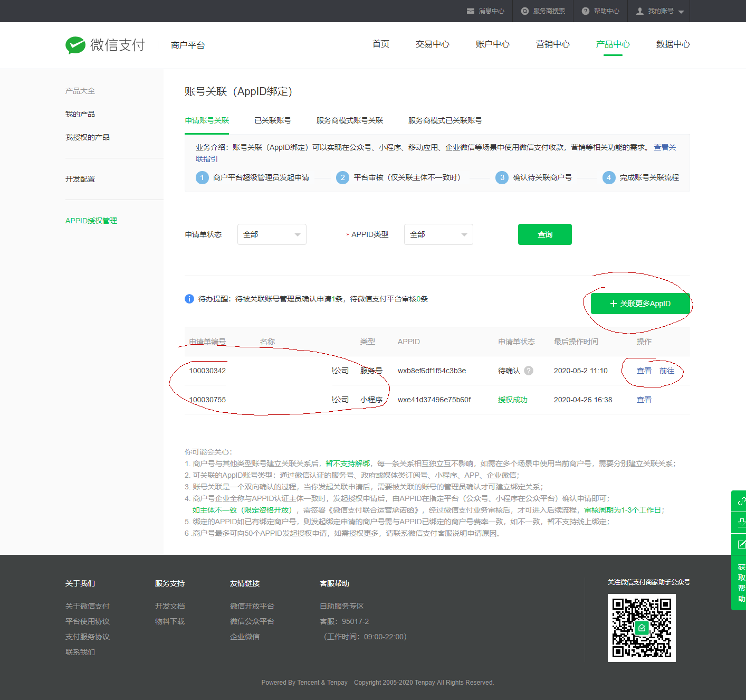
Task: Switch to the 已关联账号 tab
Action: point(273,120)
